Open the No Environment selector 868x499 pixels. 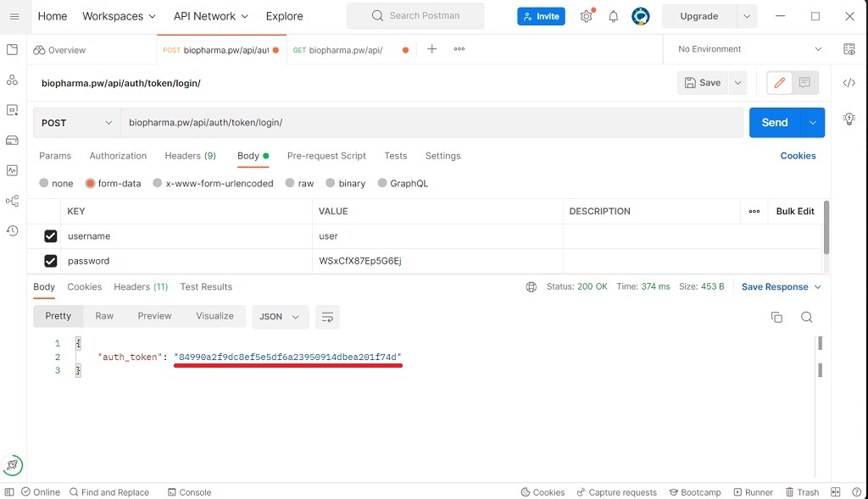click(749, 49)
